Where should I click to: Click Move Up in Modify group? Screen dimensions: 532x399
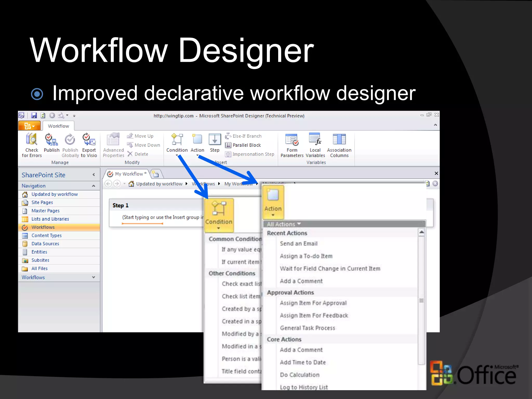click(x=140, y=136)
